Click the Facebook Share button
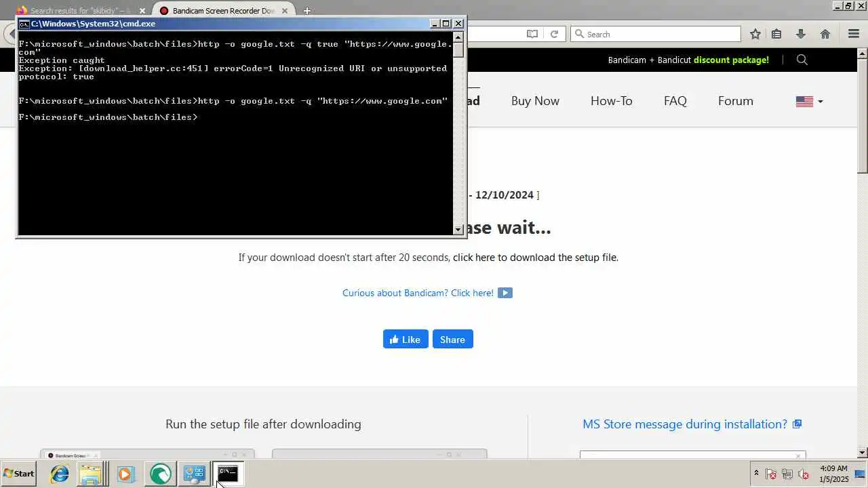The height and width of the screenshot is (488, 868). (x=452, y=340)
